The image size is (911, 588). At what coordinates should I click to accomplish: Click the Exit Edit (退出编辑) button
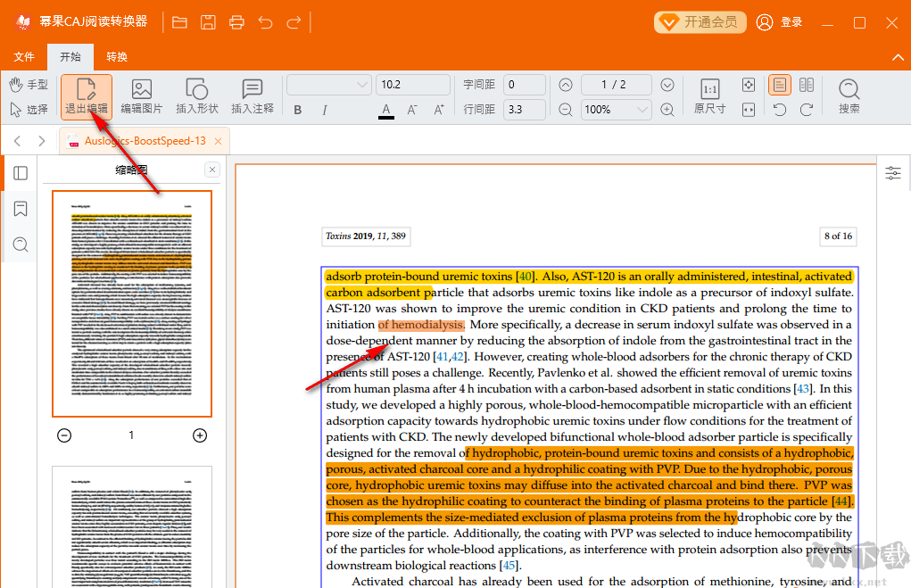point(87,96)
